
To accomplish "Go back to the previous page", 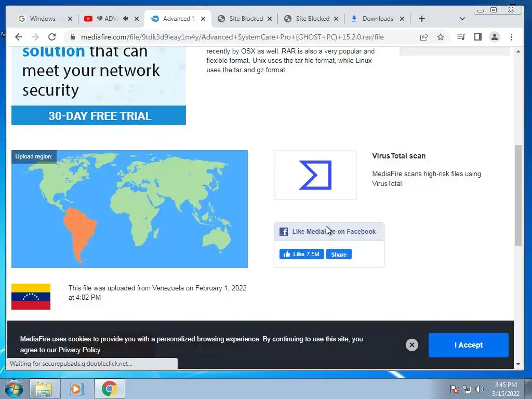I will (x=19, y=37).
